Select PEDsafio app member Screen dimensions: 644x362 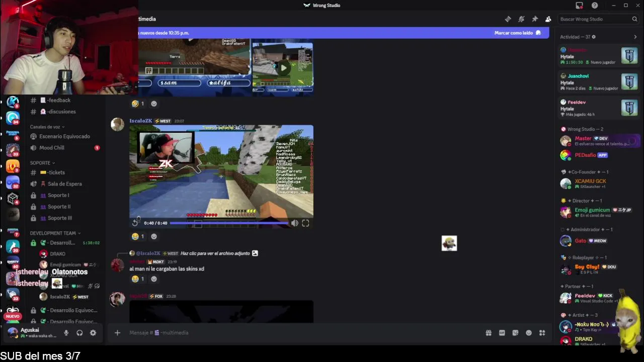[x=599, y=155]
